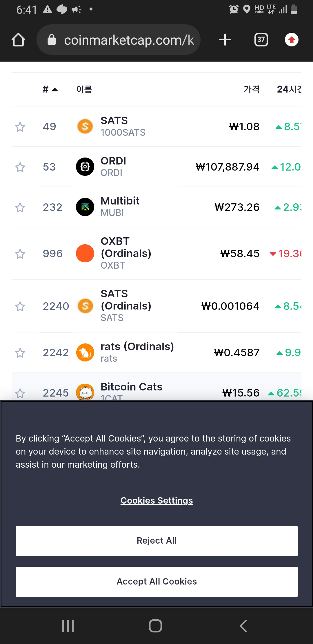Open Cookies Settings link
This screenshot has width=313, height=644.
click(x=156, y=500)
